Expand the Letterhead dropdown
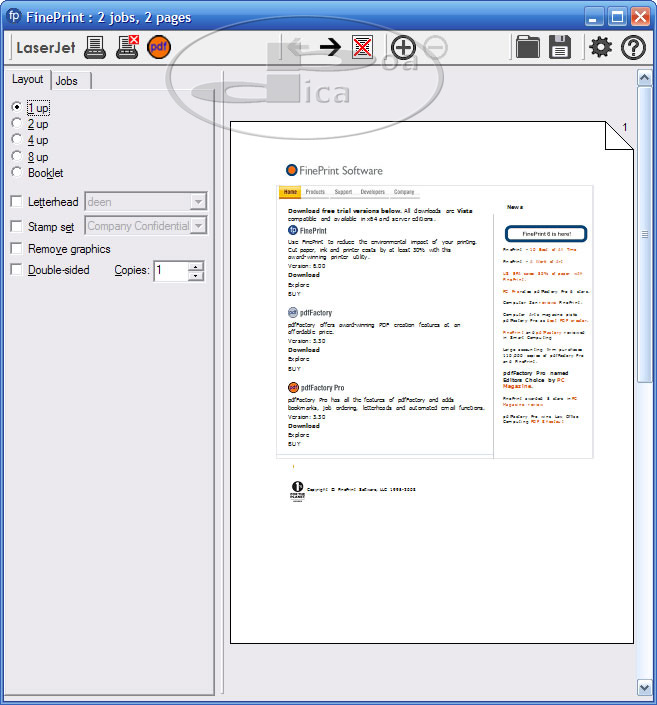The width and height of the screenshot is (657, 705). [198, 202]
